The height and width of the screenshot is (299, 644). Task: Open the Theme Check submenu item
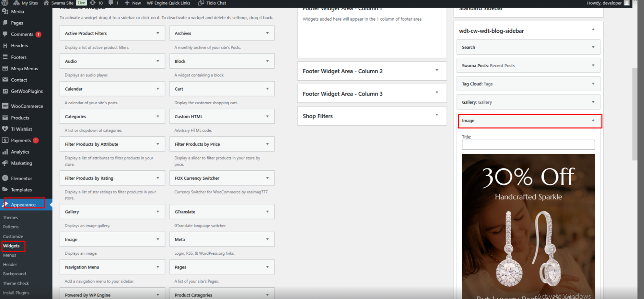tap(16, 283)
